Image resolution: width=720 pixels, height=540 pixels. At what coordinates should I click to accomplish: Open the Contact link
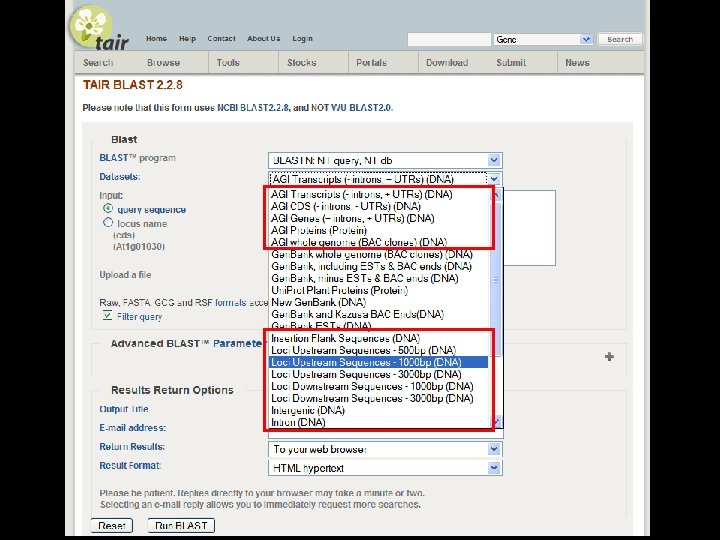click(221, 39)
